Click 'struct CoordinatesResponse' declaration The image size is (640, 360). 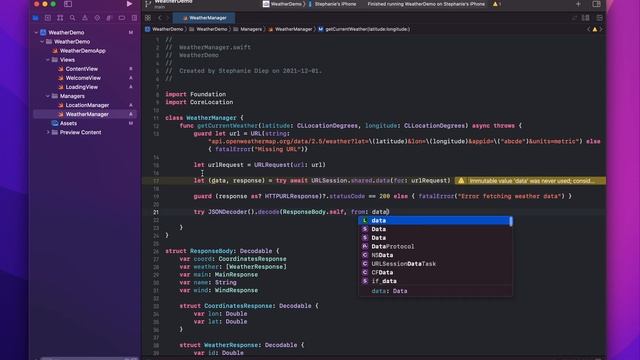(249, 306)
